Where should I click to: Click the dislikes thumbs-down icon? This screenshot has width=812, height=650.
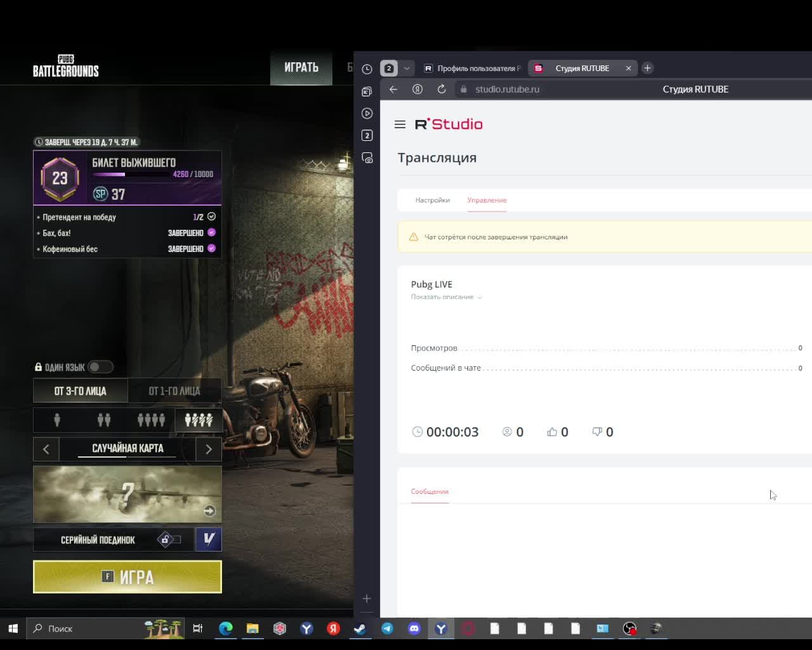597,432
